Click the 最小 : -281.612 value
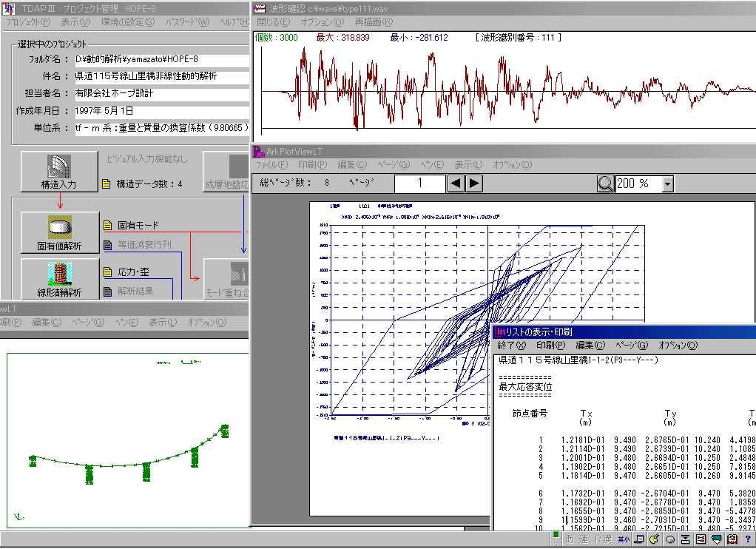Viewport: 756px width, 549px height. (x=419, y=38)
